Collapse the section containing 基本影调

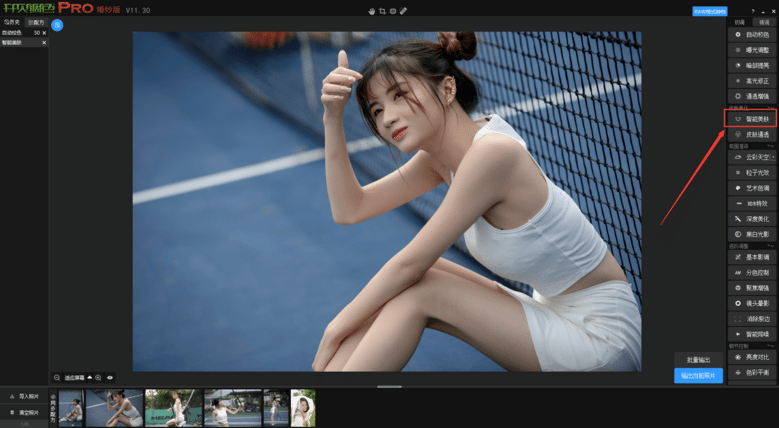pos(772,245)
